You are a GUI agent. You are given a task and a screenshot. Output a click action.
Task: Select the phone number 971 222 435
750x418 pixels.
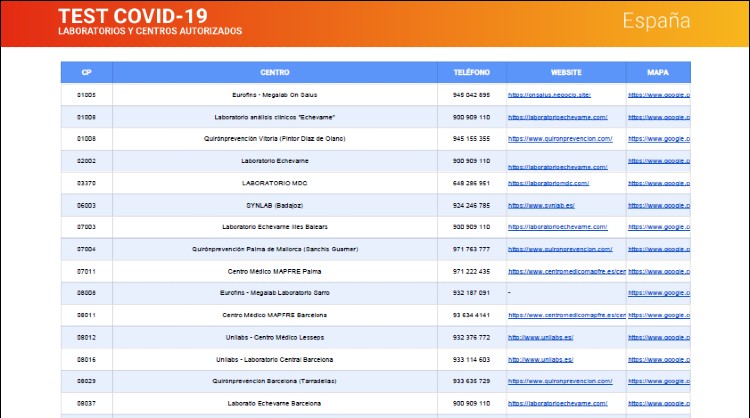472,272
